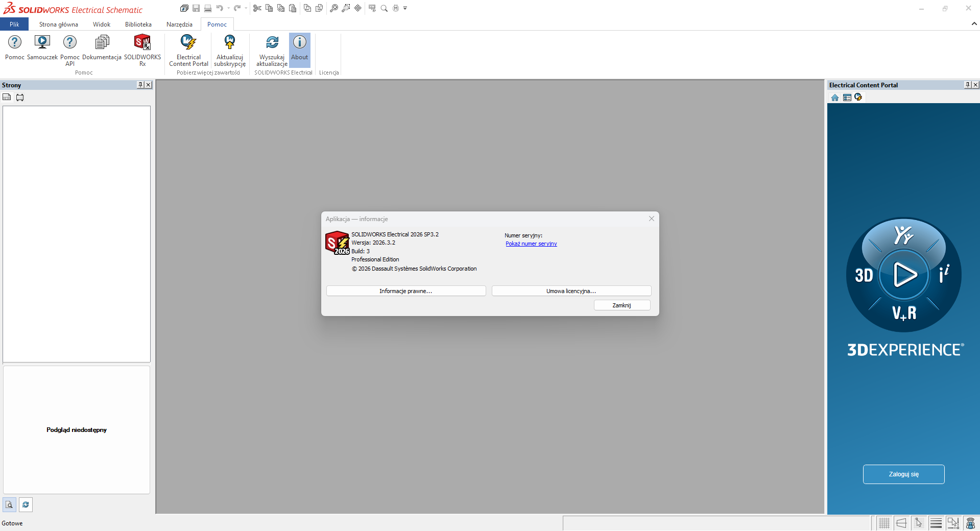The height and width of the screenshot is (531, 980).
Task: Open Pomoc API help
Action: [70, 50]
